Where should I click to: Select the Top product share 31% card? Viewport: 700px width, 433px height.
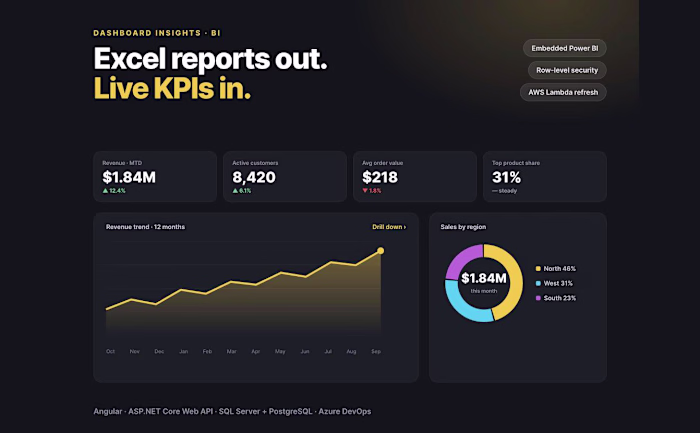click(545, 176)
